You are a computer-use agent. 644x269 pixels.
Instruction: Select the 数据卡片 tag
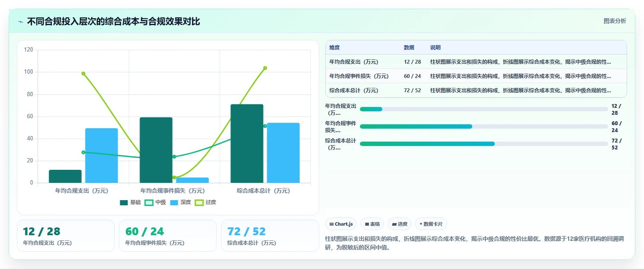(431, 224)
